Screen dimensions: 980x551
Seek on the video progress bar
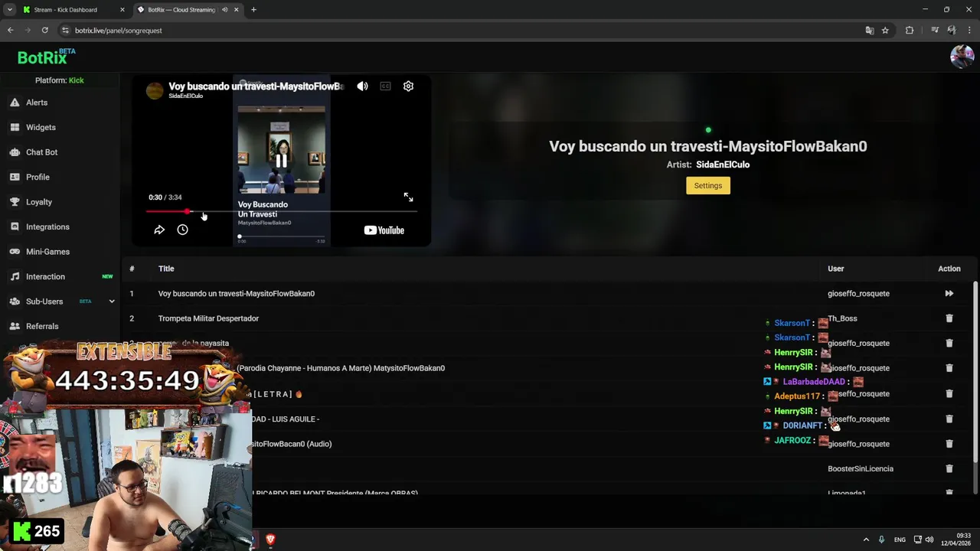(281, 211)
